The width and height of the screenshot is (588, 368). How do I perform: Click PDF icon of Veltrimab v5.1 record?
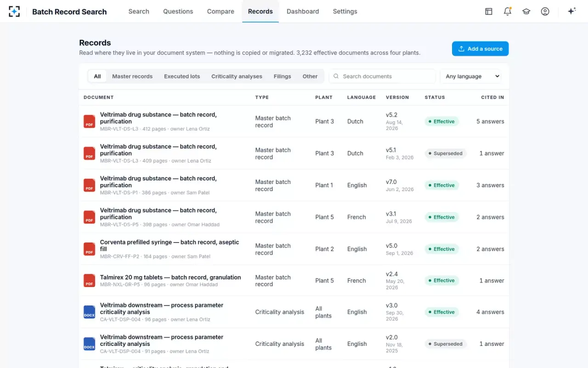(89, 153)
